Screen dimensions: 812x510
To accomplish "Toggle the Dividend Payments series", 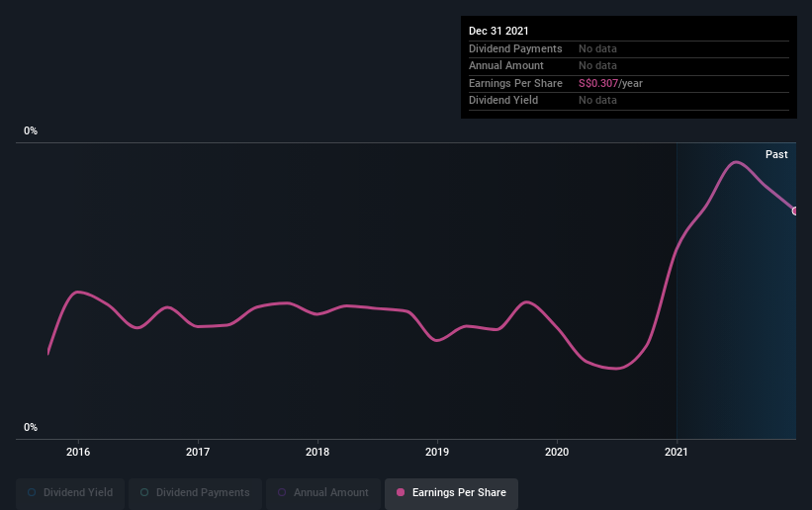I will coord(195,492).
